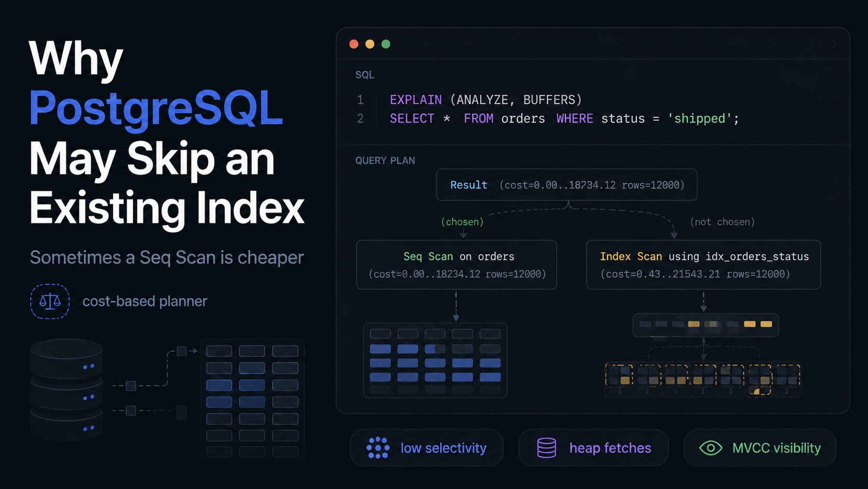868x489 pixels.
Task: Click the Result plan node box
Action: click(x=566, y=184)
